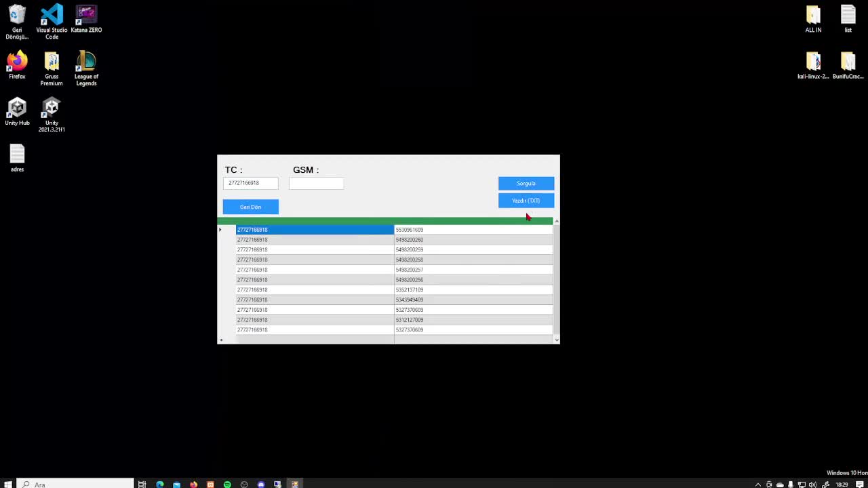The image size is (868, 488).
Task: Open the Katana ZERO desktop icon
Action: point(86,19)
